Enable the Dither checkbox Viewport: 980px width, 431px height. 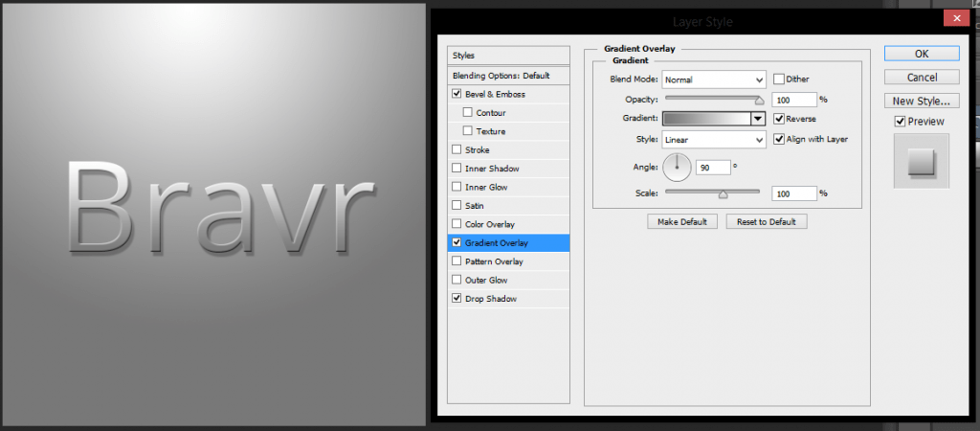[779, 79]
